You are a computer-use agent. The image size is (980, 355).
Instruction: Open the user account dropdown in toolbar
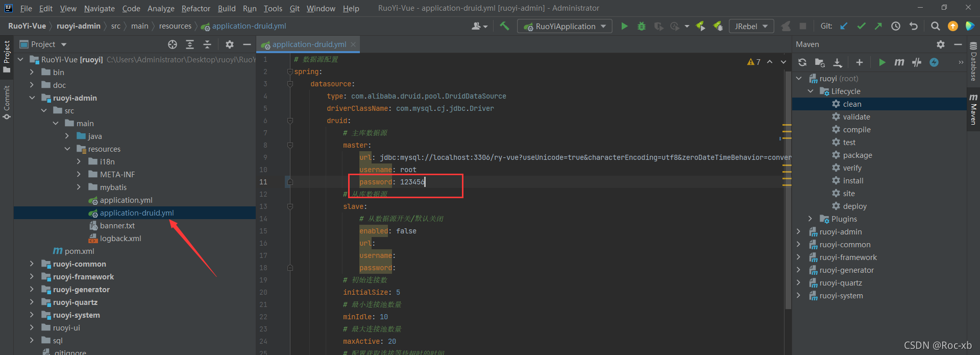coord(479,26)
